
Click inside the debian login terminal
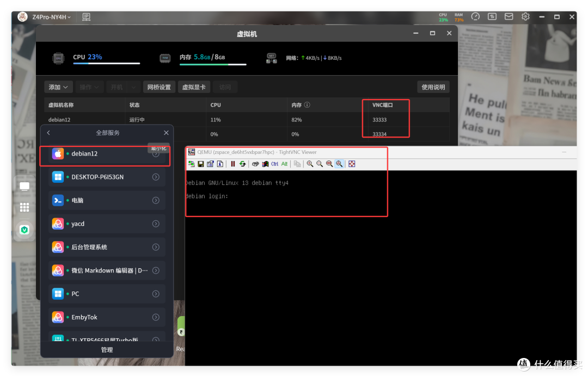coord(381,268)
